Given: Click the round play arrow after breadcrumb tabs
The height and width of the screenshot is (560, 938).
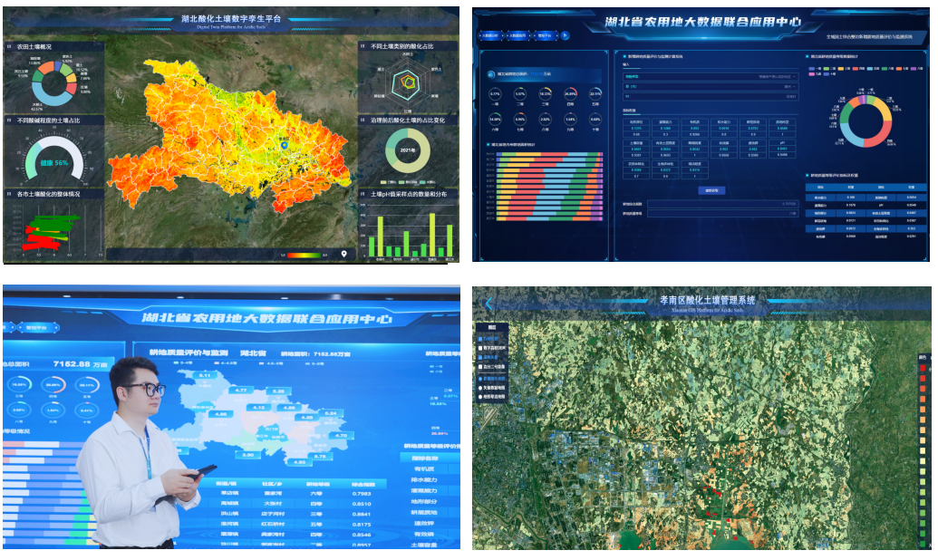Looking at the screenshot, I should [566, 36].
